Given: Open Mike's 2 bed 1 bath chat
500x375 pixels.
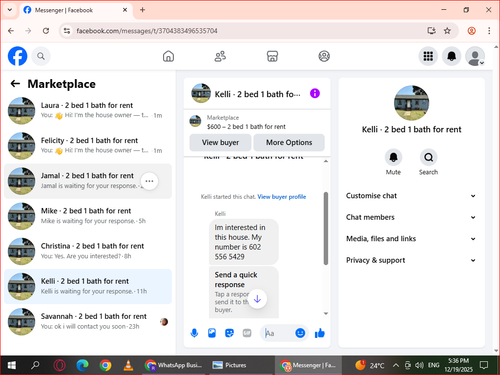Looking at the screenshot, I should 88,216.
